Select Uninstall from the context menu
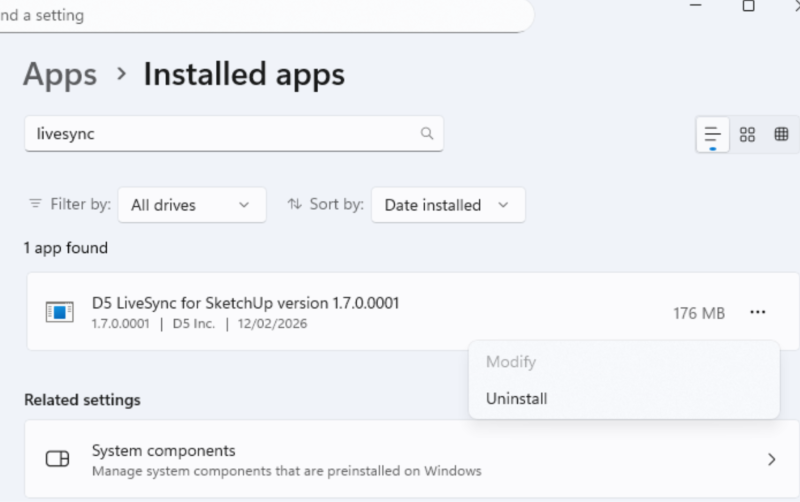This screenshot has height=502, width=800. [516, 398]
